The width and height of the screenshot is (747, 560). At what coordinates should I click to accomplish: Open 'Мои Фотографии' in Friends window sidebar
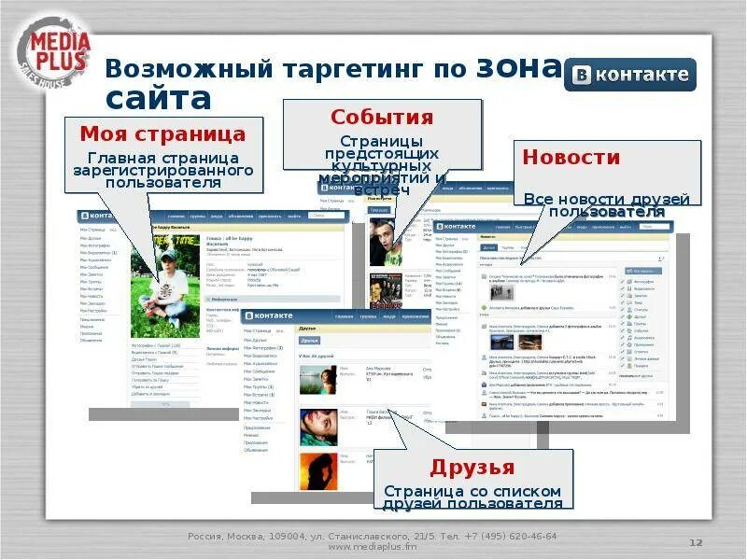(x=263, y=348)
